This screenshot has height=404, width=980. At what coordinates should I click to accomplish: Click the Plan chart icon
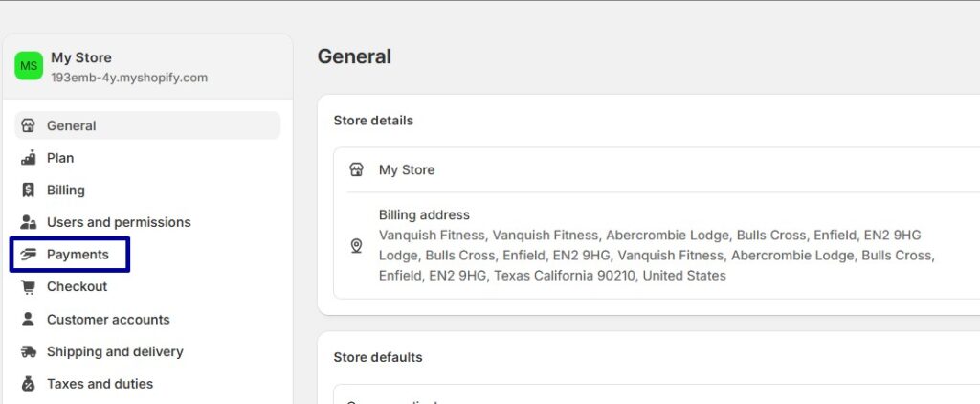pos(28,158)
